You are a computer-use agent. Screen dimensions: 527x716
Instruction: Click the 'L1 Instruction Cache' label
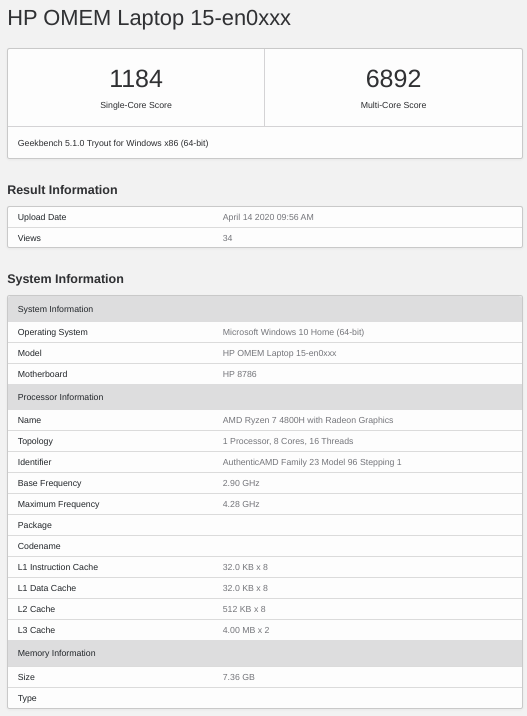58,567
